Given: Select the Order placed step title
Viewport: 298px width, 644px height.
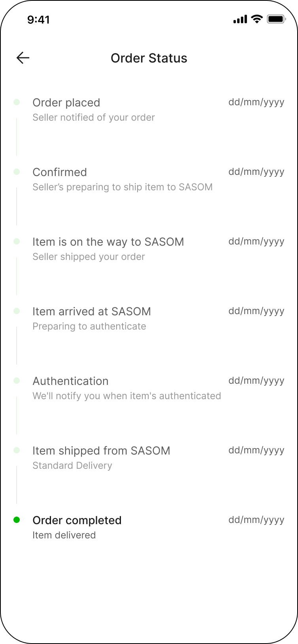Looking at the screenshot, I should 66,102.
